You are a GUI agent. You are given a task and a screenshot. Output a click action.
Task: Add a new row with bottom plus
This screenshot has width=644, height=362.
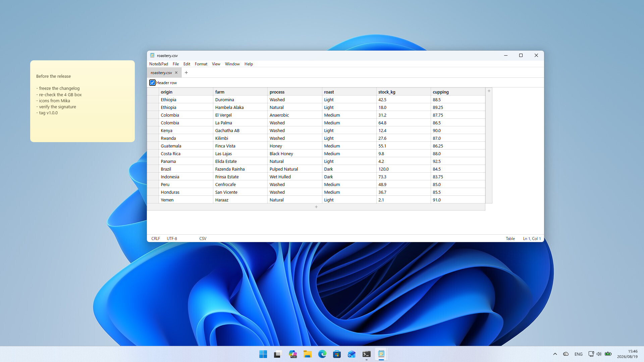(x=316, y=207)
